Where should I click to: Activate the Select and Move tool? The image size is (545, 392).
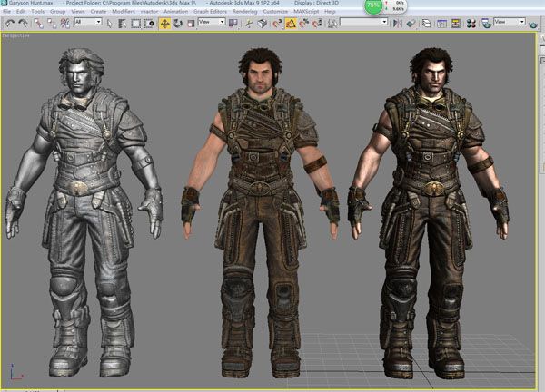(164, 22)
